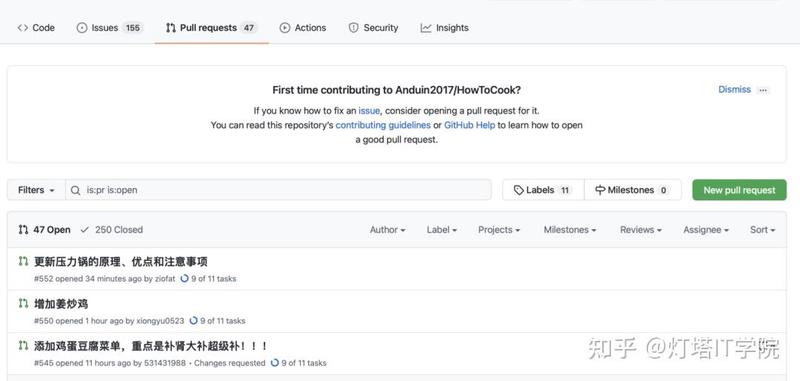Select the Pull requests tab
This screenshot has height=381, width=800.
click(x=211, y=28)
